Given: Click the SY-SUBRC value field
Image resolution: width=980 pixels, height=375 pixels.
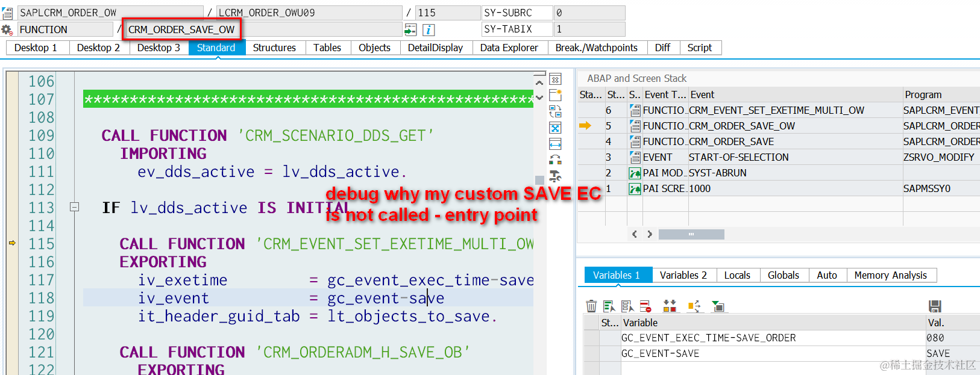Looking at the screenshot, I should (x=589, y=13).
